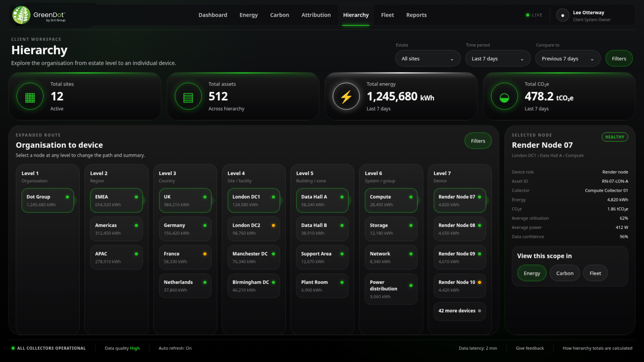Viewport: 644px width, 362px height.
Task: Go to the Attribution tab
Action: click(x=316, y=15)
